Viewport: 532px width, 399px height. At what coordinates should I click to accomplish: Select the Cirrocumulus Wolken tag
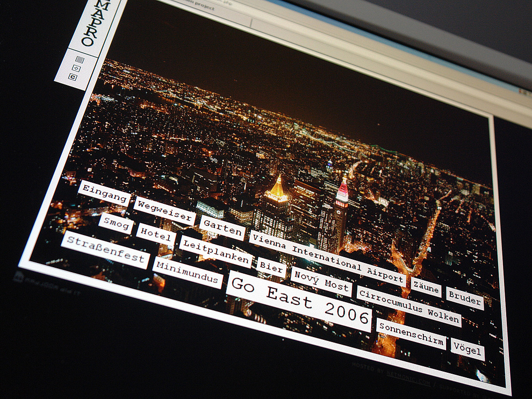[x=409, y=307]
